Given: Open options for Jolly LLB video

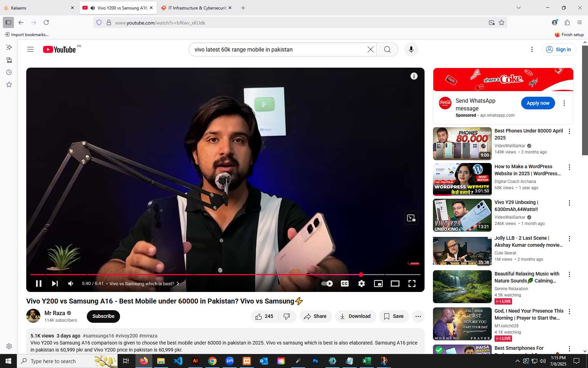Looking at the screenshot, I should (569, 239).
